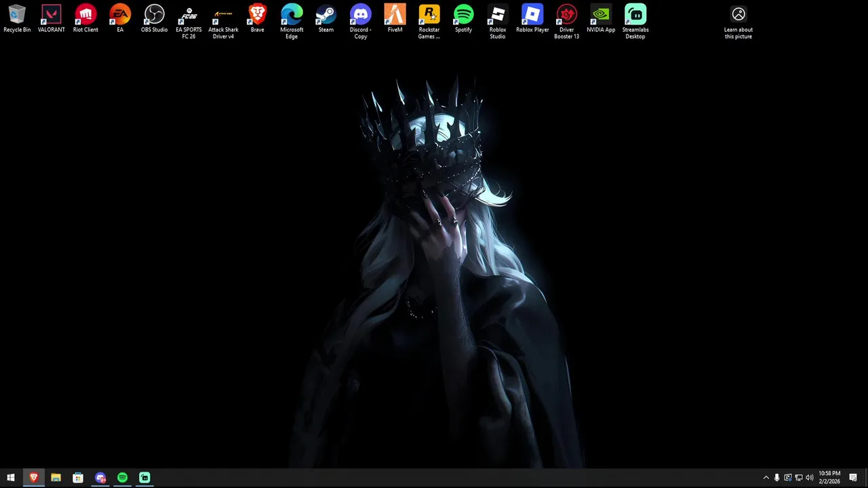
Task: Select the Roblox Player shortcut
Action: click(x=532, y=19)
